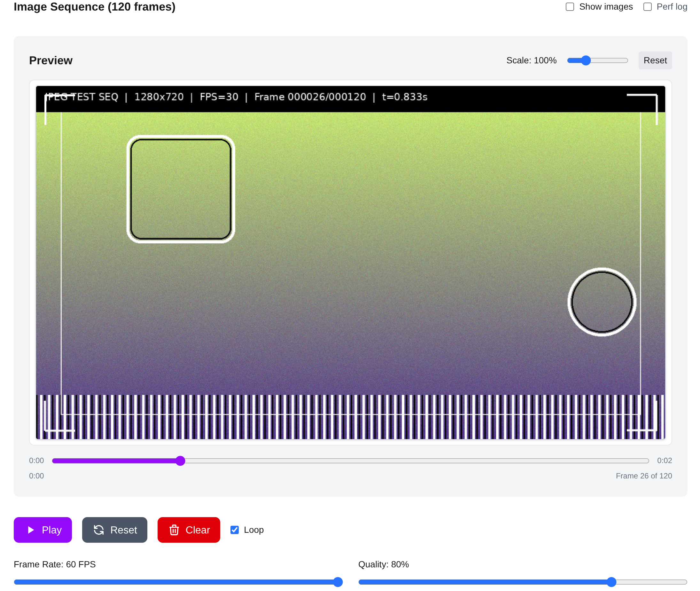The image size is (700, 591).
Task: Click the circular refresh icon on the Reset button
Action: click(99, 530)
